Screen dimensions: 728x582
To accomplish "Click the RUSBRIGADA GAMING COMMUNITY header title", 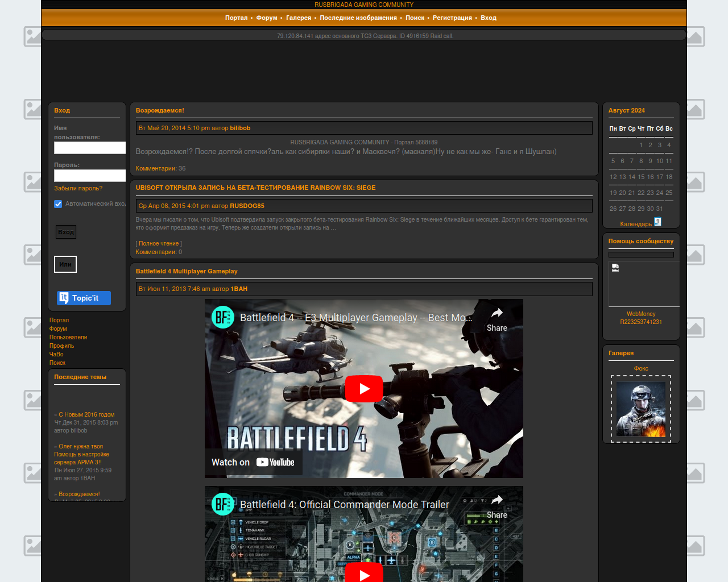I will (364, 5).
